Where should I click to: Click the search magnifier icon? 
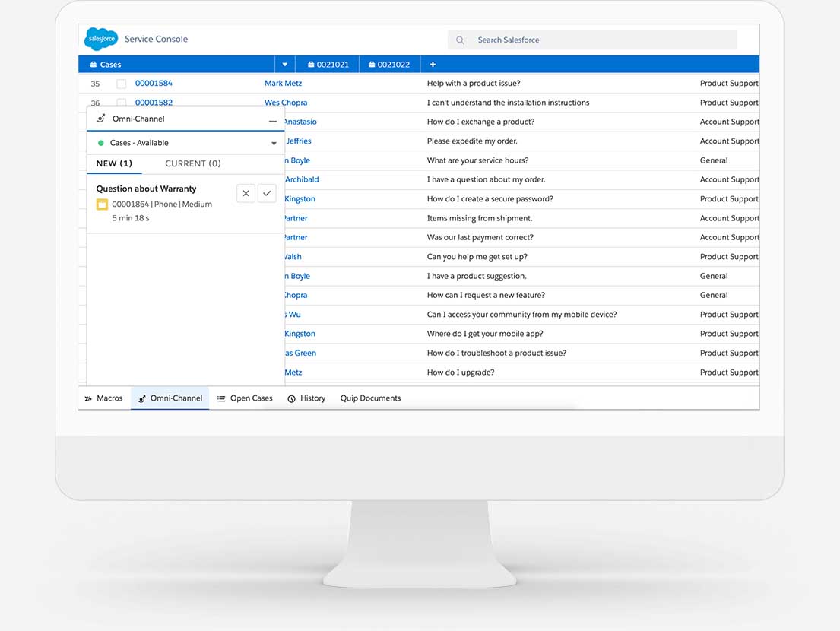[459, 40]
